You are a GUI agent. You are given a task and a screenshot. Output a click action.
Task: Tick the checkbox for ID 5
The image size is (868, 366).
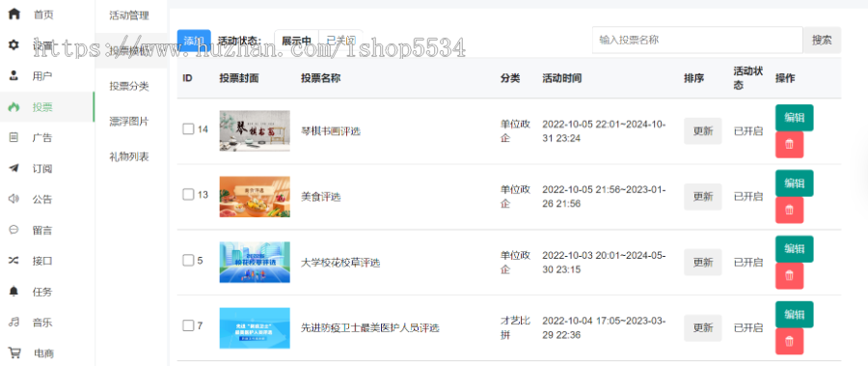(188, 260)
